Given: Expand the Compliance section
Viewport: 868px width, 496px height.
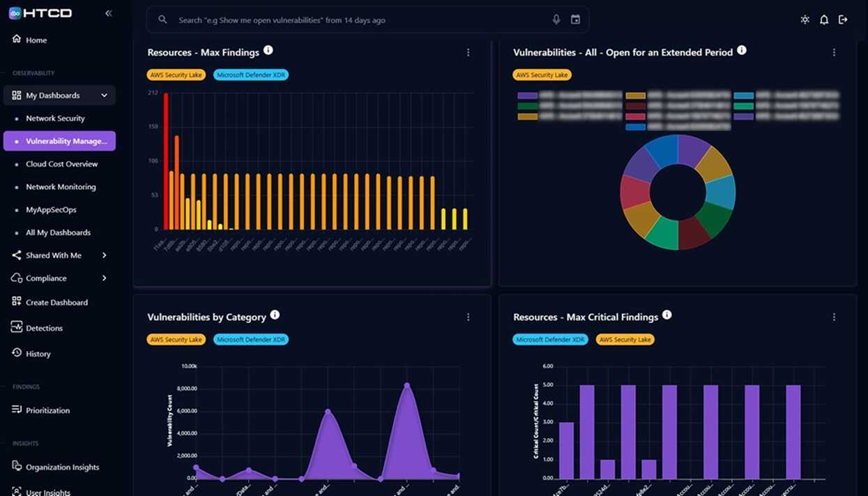Looking at the screenshot, I should [x=105, y=278].
